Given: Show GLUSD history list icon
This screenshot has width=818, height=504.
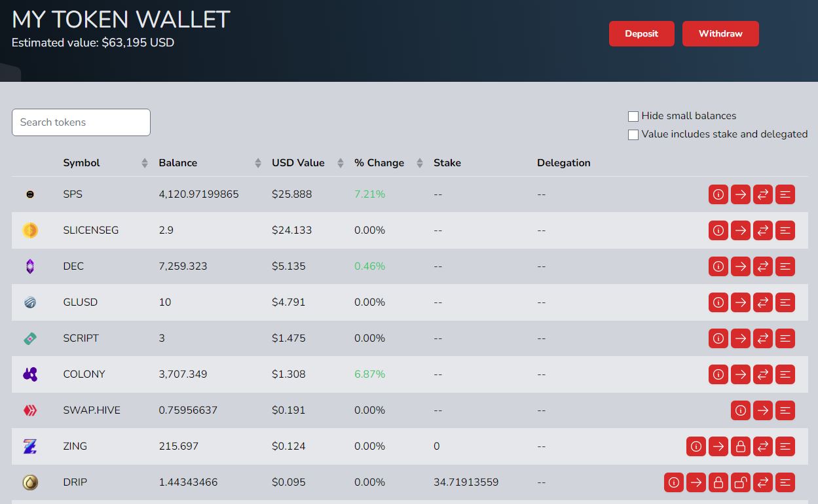Looking at the screenshot, I should [785, 302].
